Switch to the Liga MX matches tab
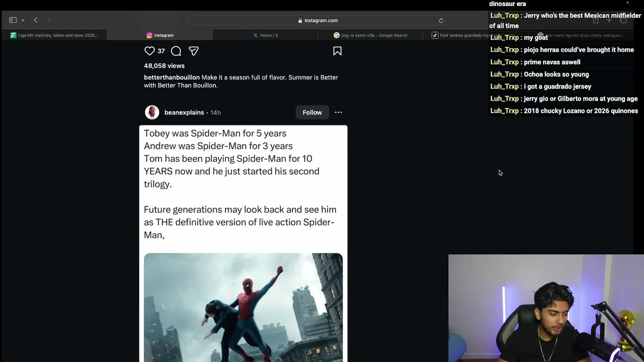644x362 pixels. 53,35
